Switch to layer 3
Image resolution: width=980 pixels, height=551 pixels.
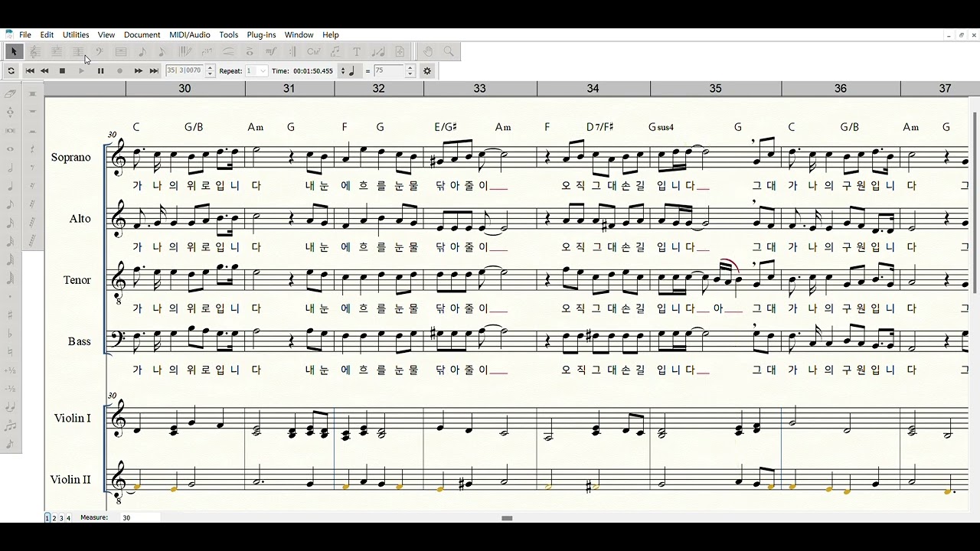tap(61, 518)
